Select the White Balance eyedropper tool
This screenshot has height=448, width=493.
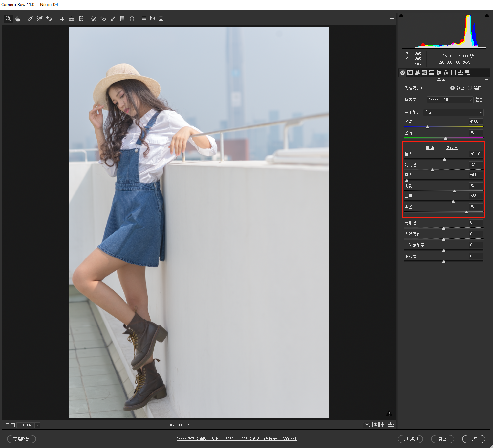30,19
